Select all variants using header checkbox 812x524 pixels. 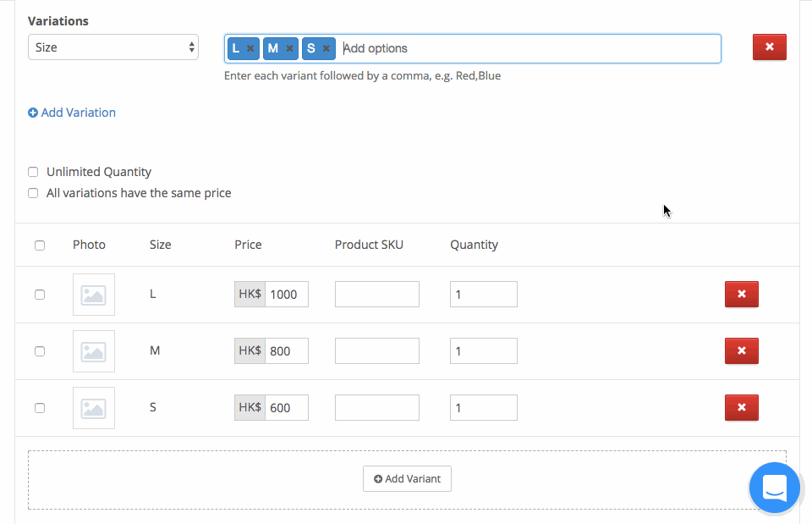pyautogui.click(x=40, y=245)
